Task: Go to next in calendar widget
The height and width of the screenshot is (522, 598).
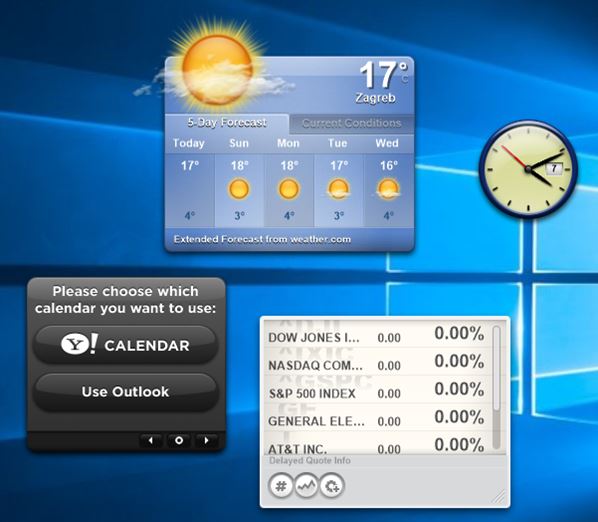Action: pos(206,440)
